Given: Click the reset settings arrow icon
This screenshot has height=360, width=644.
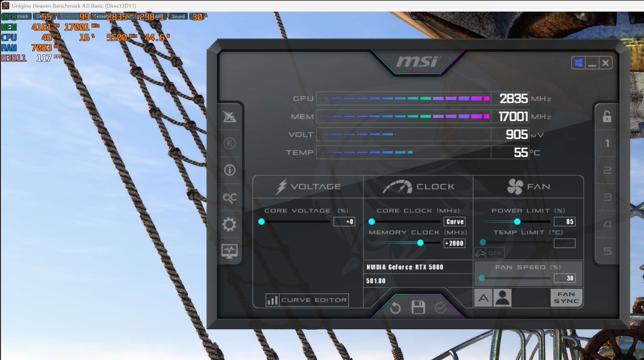Looking at the screenshot, I should 395,308.
